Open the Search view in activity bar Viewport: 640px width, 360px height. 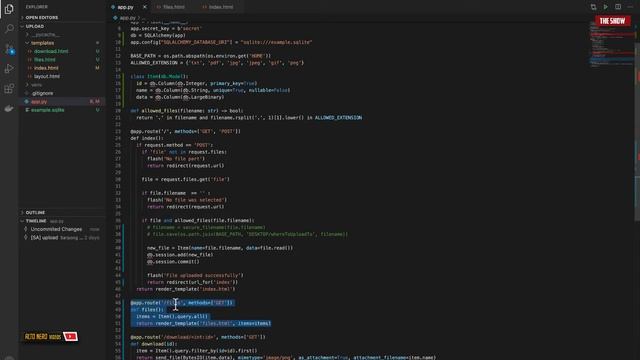9,29
